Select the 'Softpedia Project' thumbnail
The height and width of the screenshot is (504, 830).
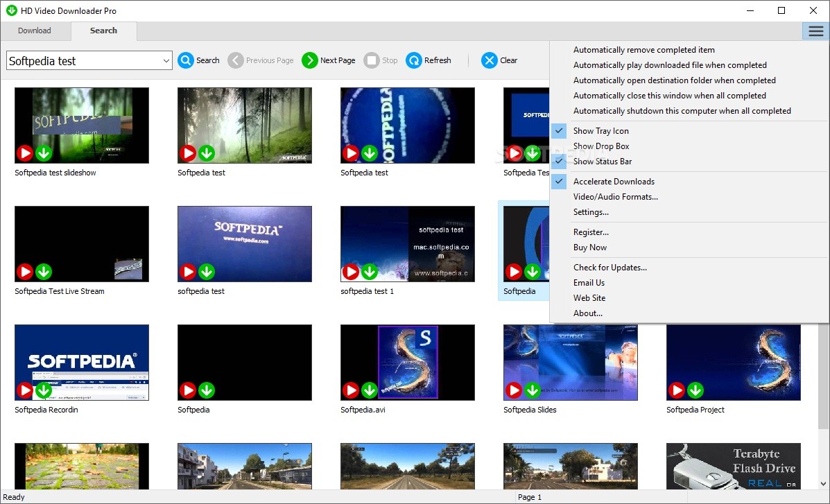(x=734, y=363)
